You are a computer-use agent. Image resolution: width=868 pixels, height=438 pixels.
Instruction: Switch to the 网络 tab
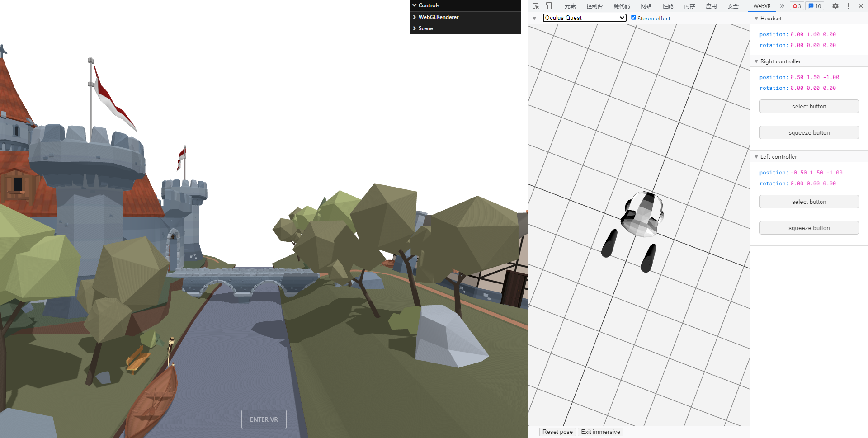point(646,6)
